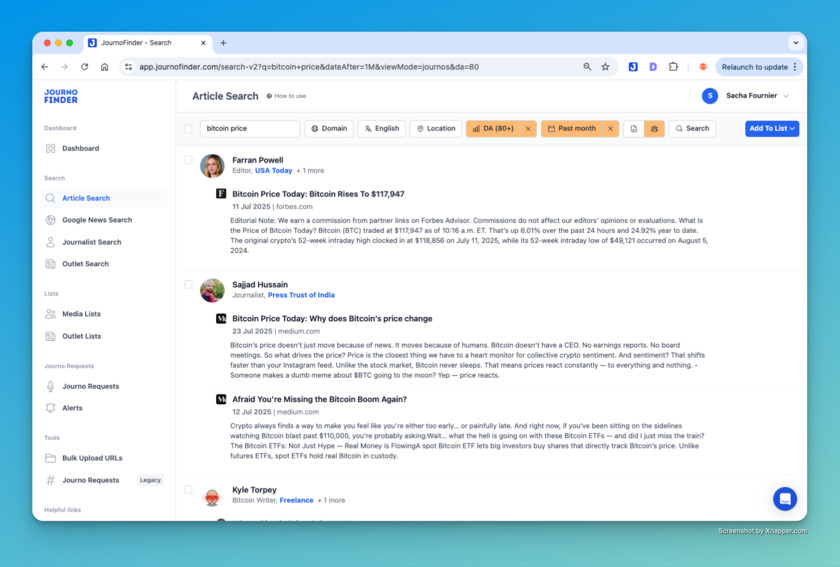Switch to articles view with the document icon
Image resolution: width=840 pixels, height=567 pixels.
pyautogui.click(x=634, y=129)
